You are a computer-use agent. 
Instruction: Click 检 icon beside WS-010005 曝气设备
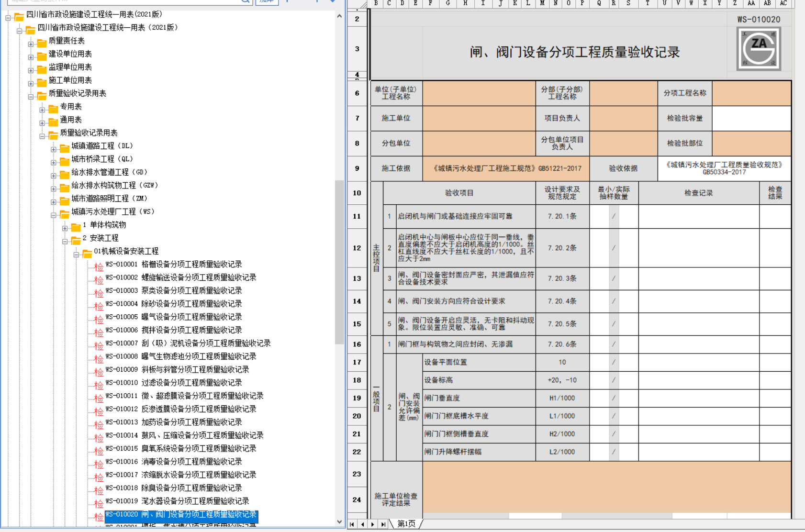(x=99, y=319)
